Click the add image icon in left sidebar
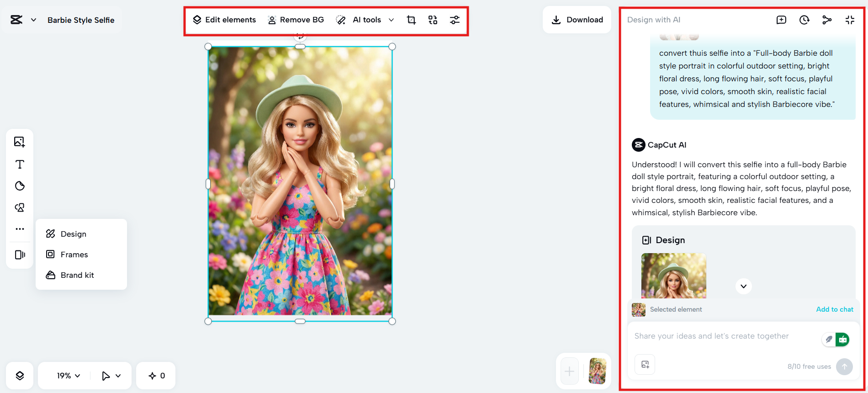This screenshot has width=868, height=393. point(20,142)
